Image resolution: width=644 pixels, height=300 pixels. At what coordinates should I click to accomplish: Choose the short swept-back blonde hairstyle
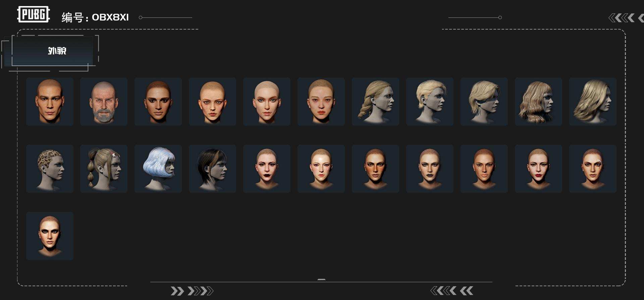click(430, 101)
